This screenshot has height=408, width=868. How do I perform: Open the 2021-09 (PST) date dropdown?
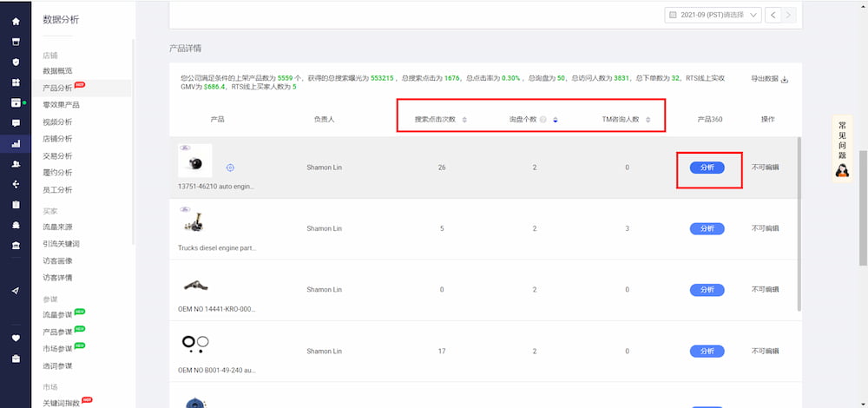(713, 15)
